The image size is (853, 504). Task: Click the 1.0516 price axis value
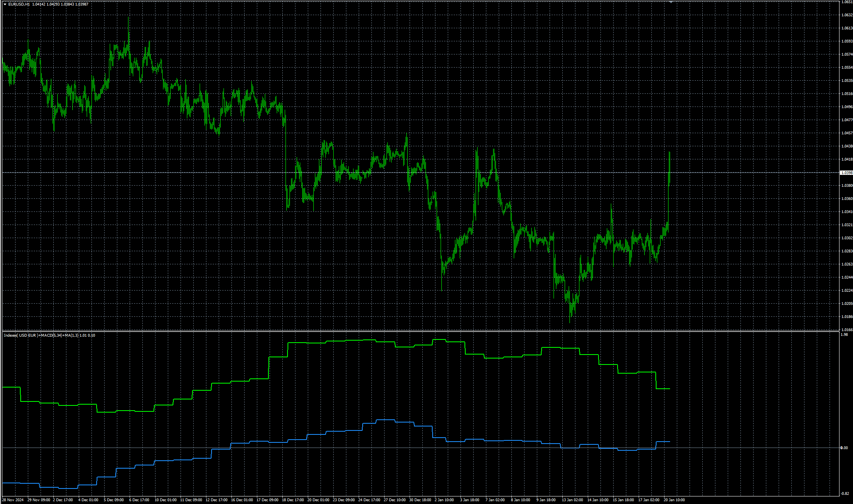coord(847,94)
